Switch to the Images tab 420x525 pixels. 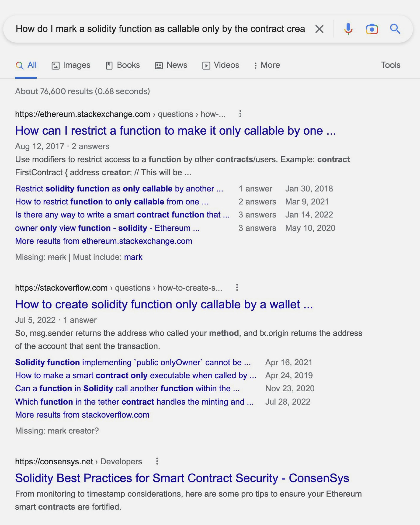coord(71,65)
